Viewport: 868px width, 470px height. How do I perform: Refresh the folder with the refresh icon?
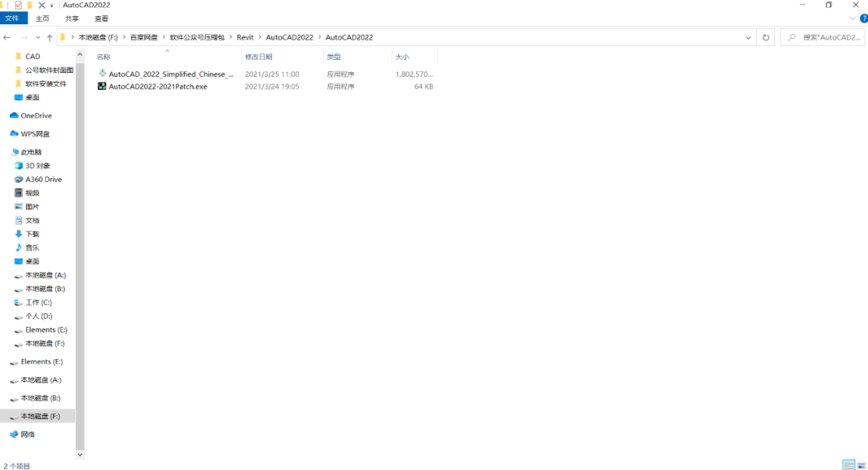tap(766, 37)
